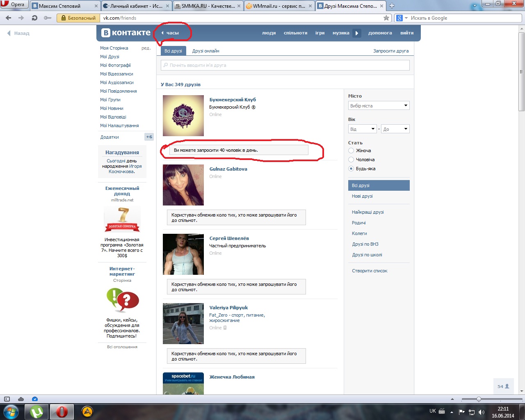Click the Запросити друга link
Viewport: 525px width, 420px height.
(x=391, y=51)
